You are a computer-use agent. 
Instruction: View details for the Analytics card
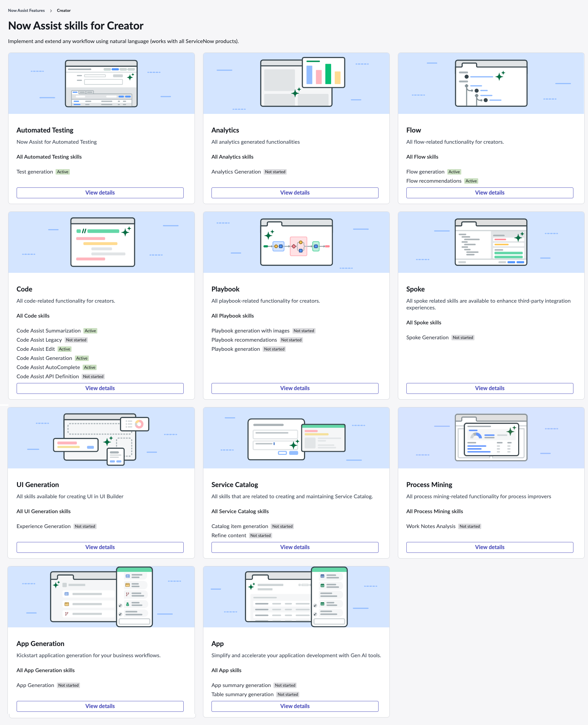tap(295, 193)
